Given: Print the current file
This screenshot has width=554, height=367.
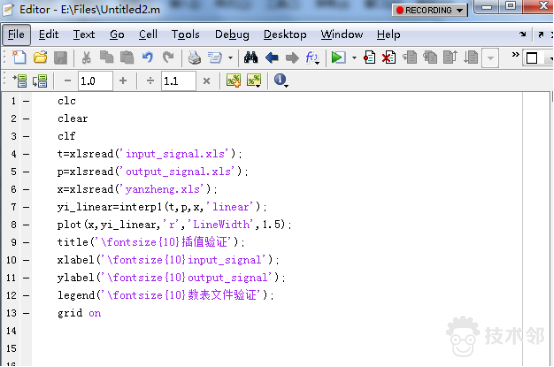Looking at the screenshot, I should click(194, 58).
